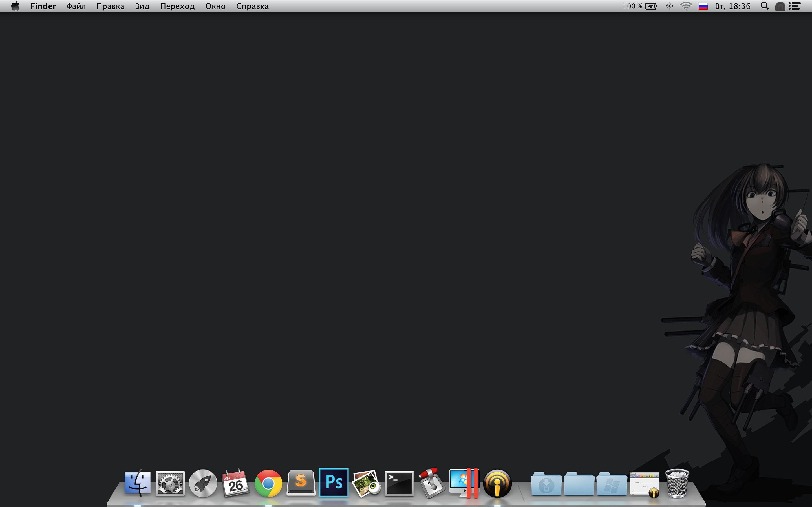The image size is (812, 507).
Task: Open Sublime Text in Dock
Action: [x=301, y=483]
